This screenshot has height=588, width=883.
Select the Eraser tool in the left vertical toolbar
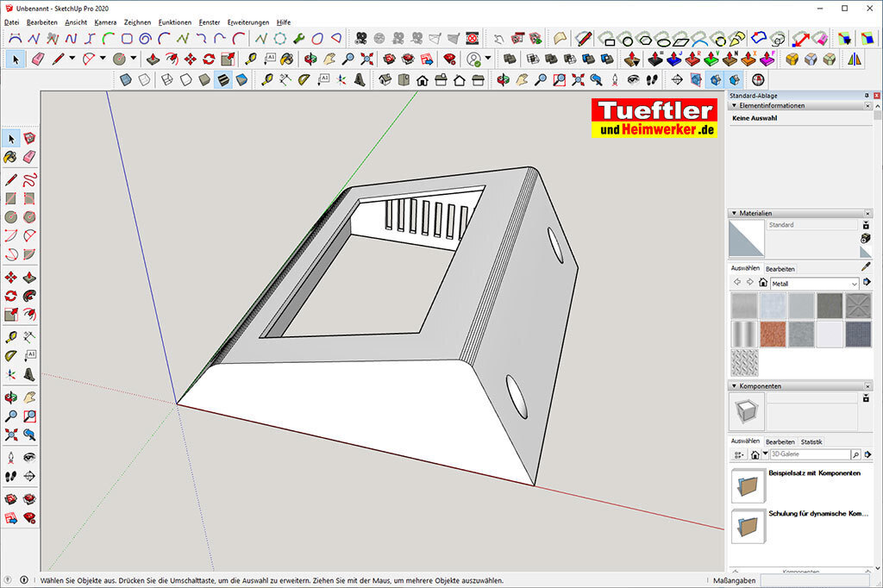pos(29,157)
